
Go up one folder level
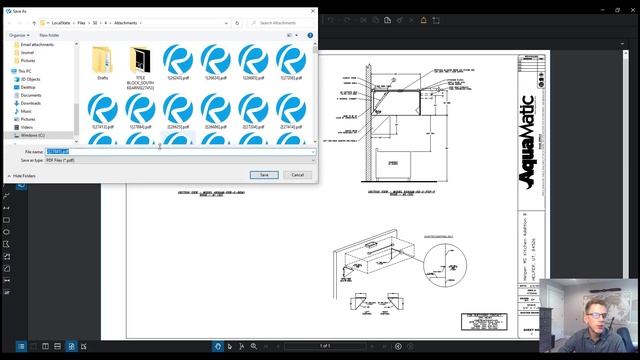tap(34, 23)
